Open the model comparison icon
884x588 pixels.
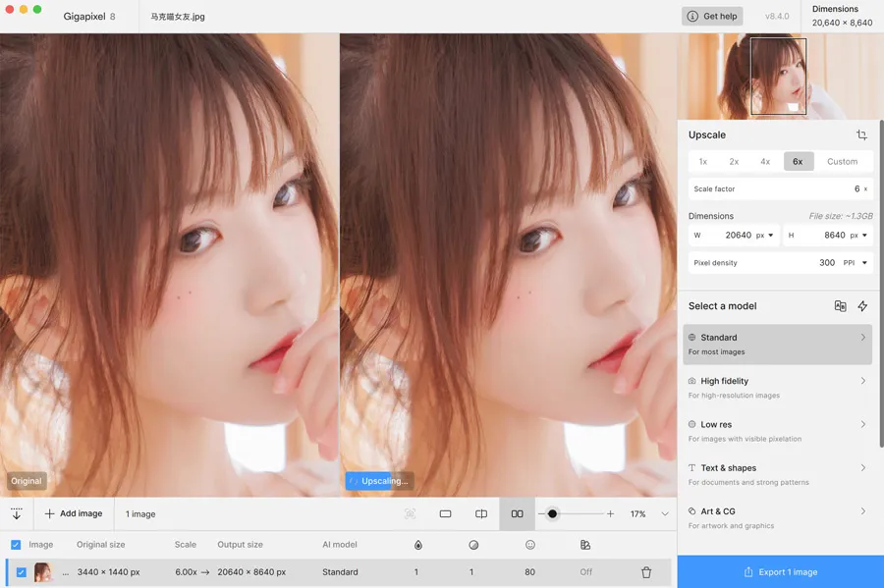840,306
